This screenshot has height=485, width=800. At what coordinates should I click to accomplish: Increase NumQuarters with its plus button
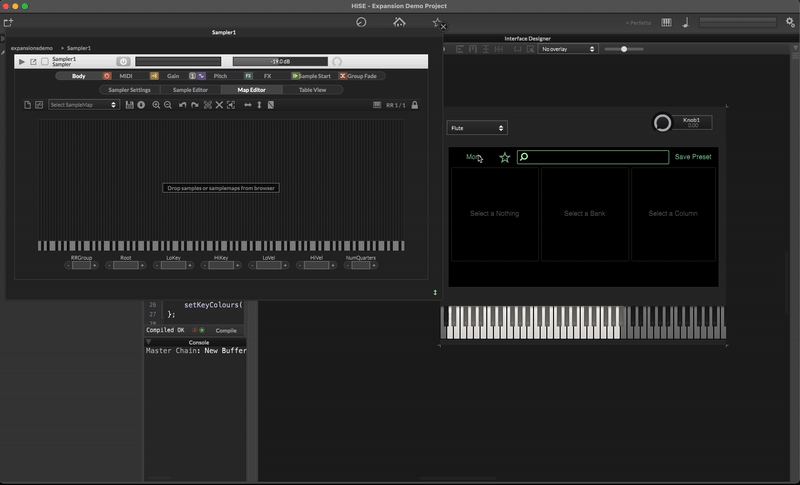374,265
